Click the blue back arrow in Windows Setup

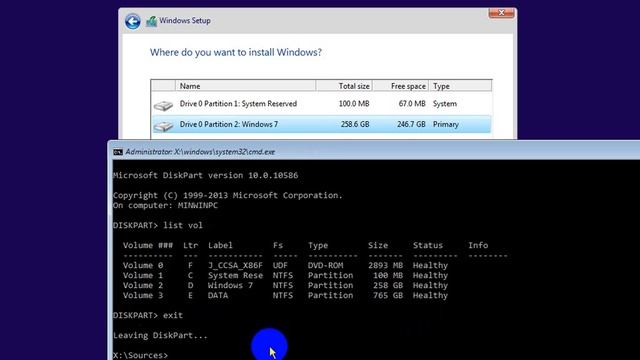[x=133, y=21]
